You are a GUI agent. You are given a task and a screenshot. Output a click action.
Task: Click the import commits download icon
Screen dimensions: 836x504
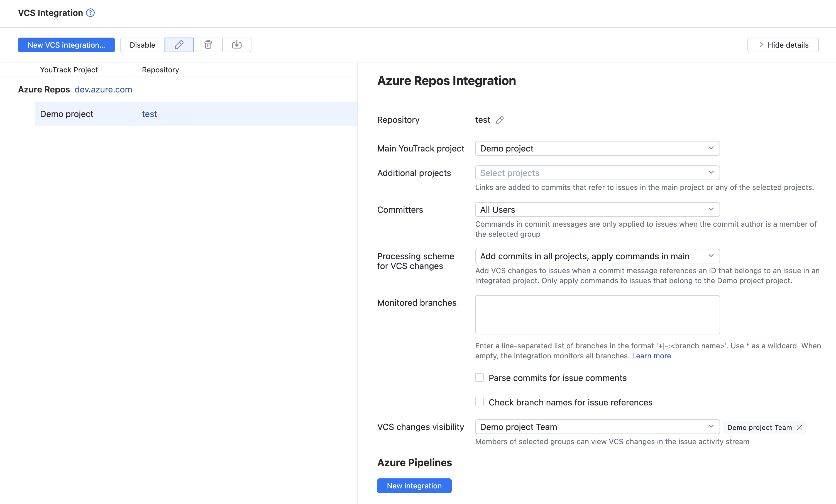237,45
